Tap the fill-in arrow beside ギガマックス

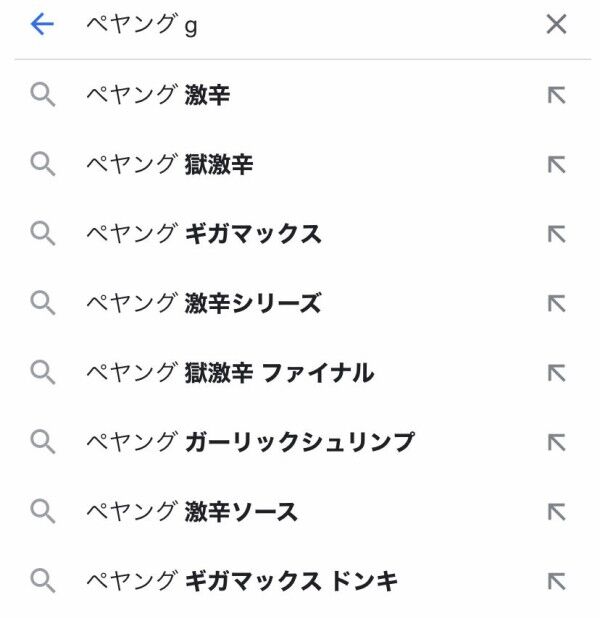click(x=557, y=234)
